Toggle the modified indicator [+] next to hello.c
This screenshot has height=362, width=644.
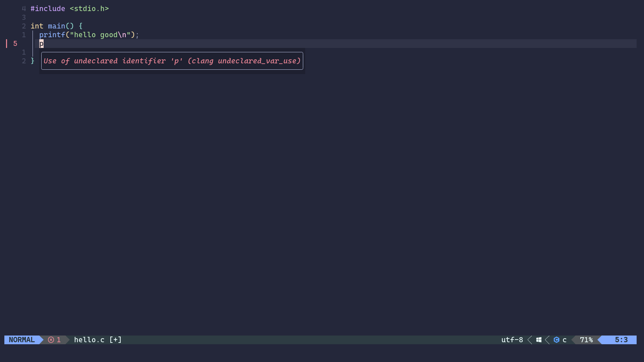pos(115,340)
